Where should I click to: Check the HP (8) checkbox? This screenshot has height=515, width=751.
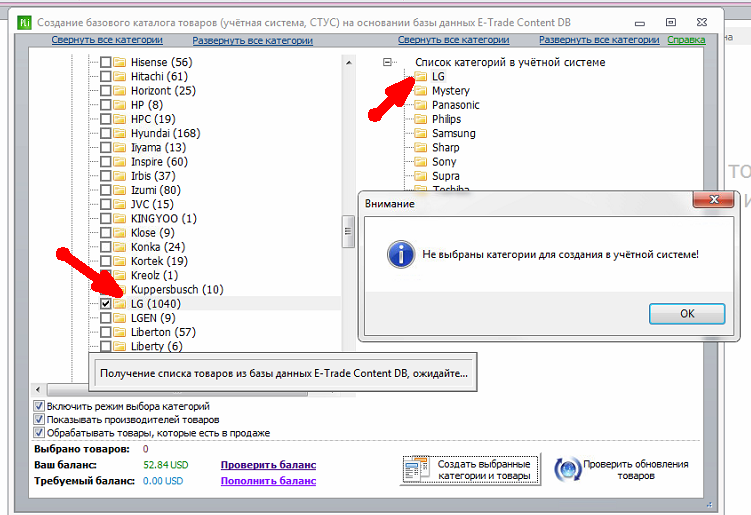coord(106,105)
